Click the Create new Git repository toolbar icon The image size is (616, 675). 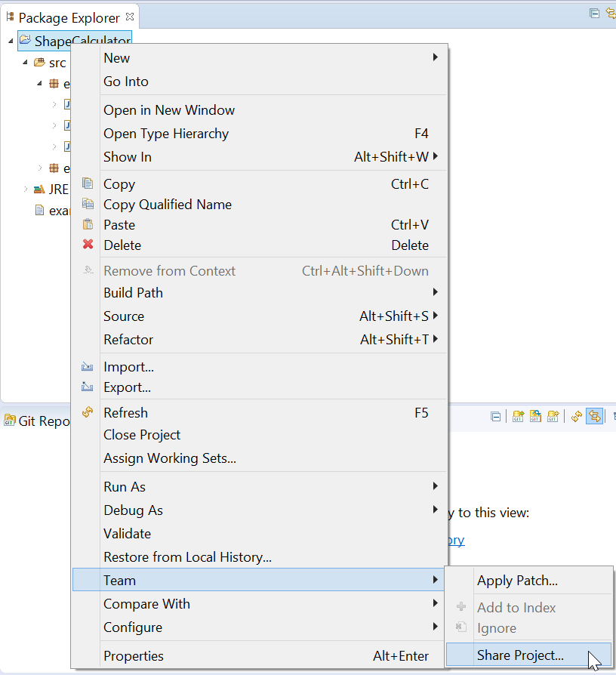(553, 416)
